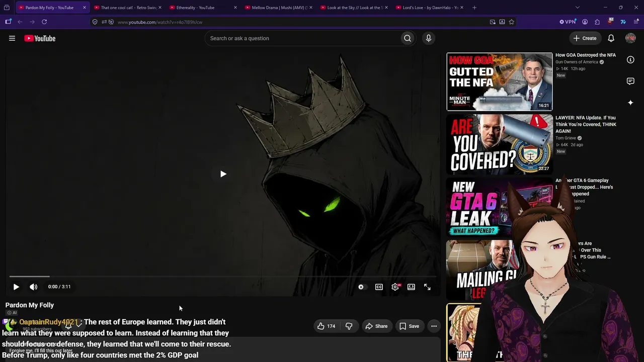Image resolution: width=644 pixels, height=362 pixels.
Task: Visit the Gun Owners of America channel
Action: pyautogui.click(x=577, y=62)
